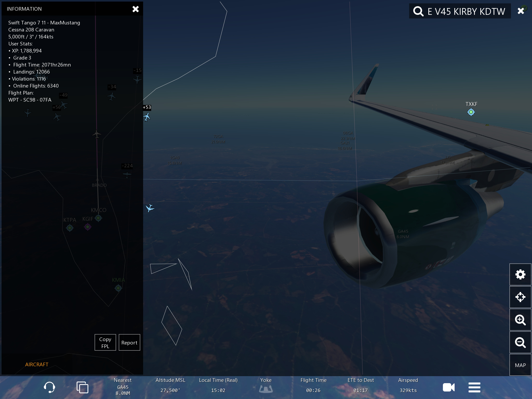Select the +53 aircraft on map

click(147, 117)
